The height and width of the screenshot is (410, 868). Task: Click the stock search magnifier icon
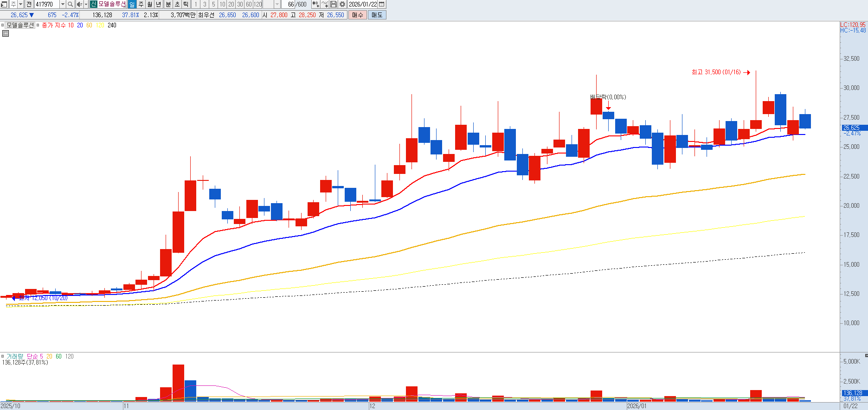70,4
